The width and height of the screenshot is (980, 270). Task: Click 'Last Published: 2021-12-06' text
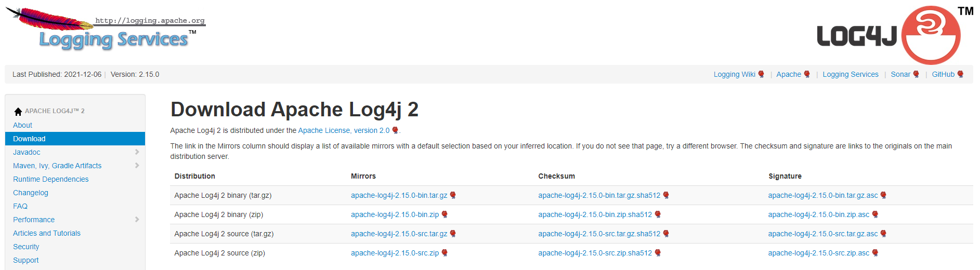57,74
